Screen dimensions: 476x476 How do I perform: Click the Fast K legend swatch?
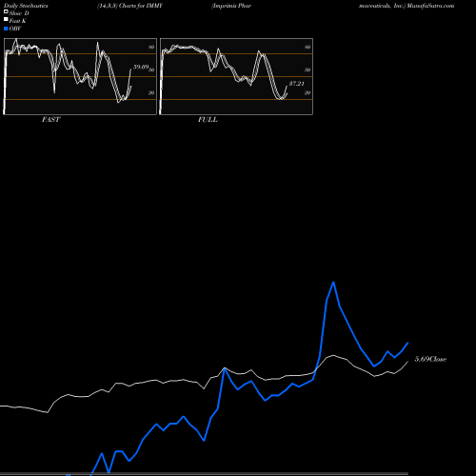coord(6,20)
